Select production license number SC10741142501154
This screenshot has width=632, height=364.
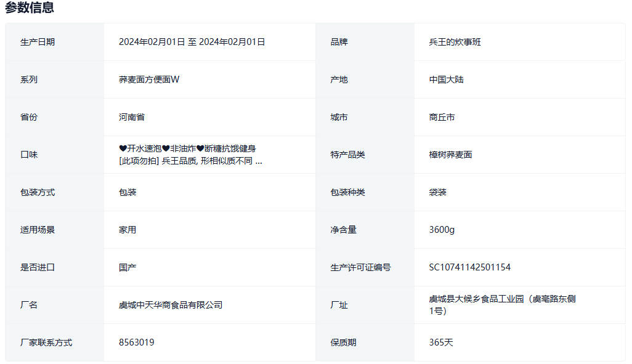(x=469, y=267)
